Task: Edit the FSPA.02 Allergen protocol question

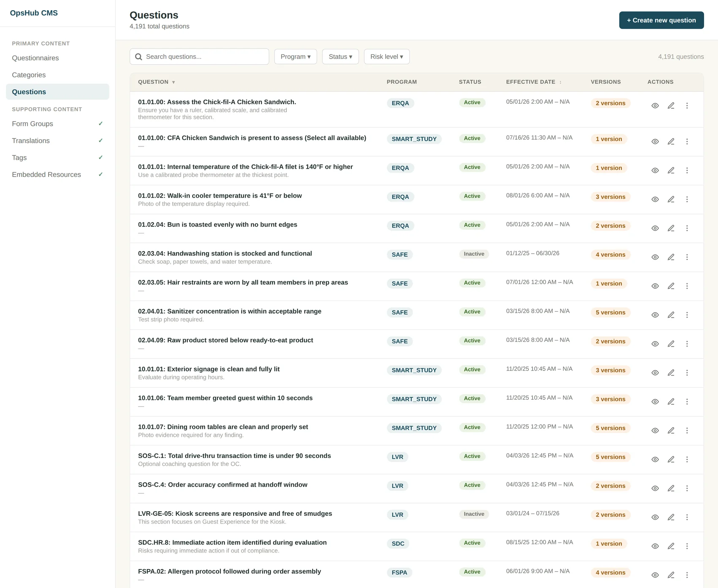Action: coord(671,575)
